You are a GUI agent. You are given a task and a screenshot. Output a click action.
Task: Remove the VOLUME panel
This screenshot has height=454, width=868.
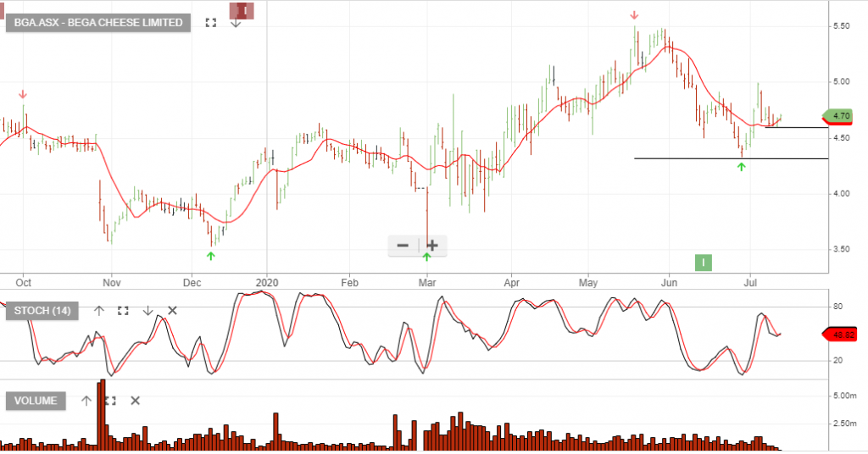135,401
